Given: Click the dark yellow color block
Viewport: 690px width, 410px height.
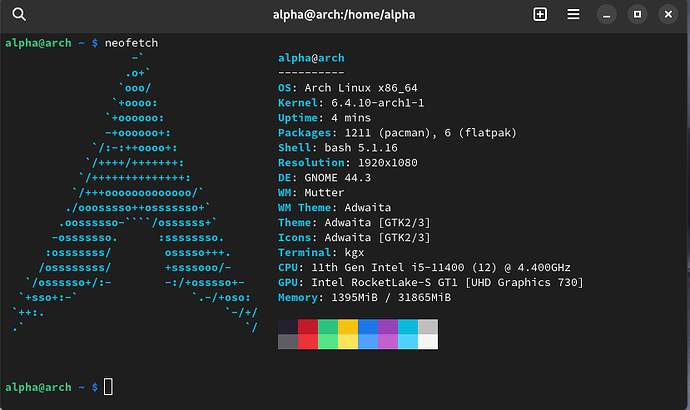Looking at the screenshot, I should 348,327.
